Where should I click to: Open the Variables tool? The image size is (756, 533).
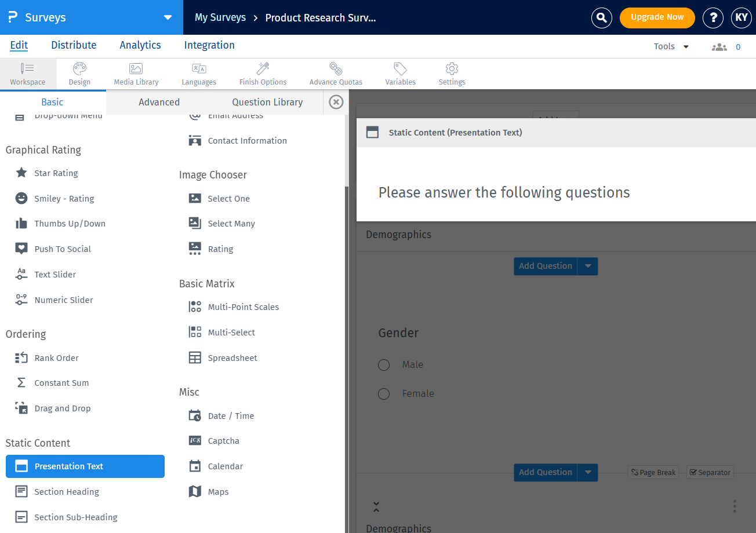tap(400, 74)
